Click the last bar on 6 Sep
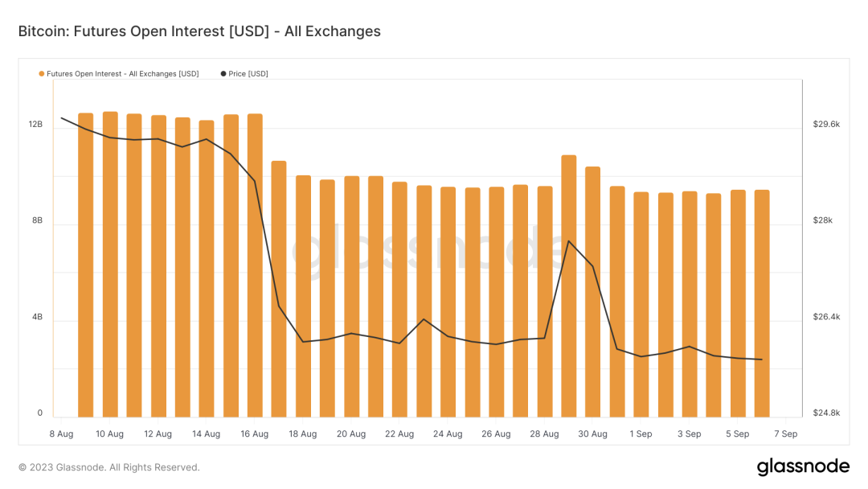 [762, 306]
